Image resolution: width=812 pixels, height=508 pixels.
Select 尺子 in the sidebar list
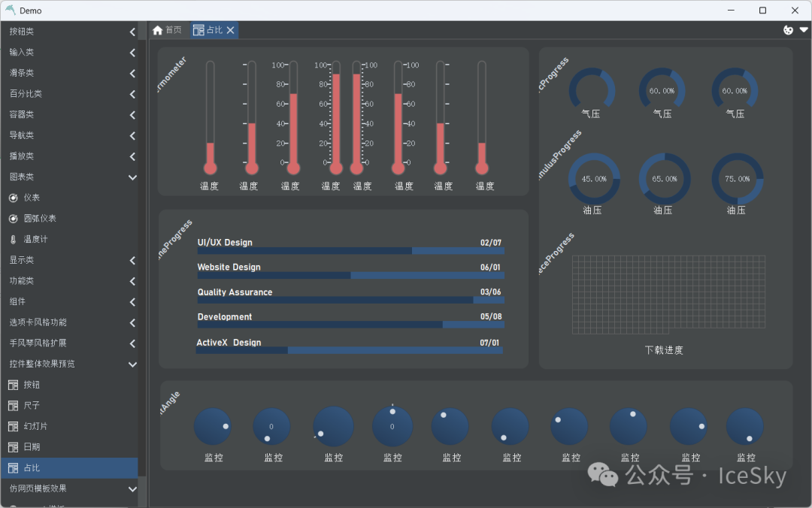click(32, 406)
